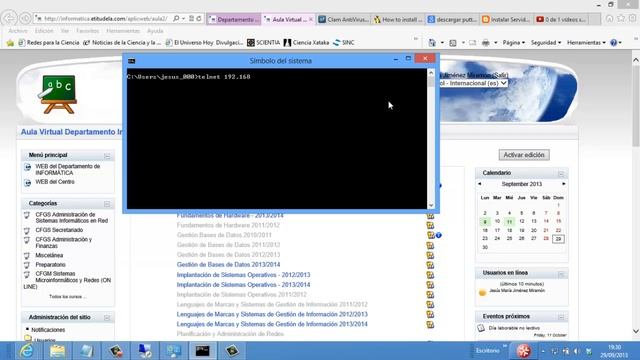This screenshot has width=640, height=360.
Task: Open the Edición menu
Action: point(44,31)
